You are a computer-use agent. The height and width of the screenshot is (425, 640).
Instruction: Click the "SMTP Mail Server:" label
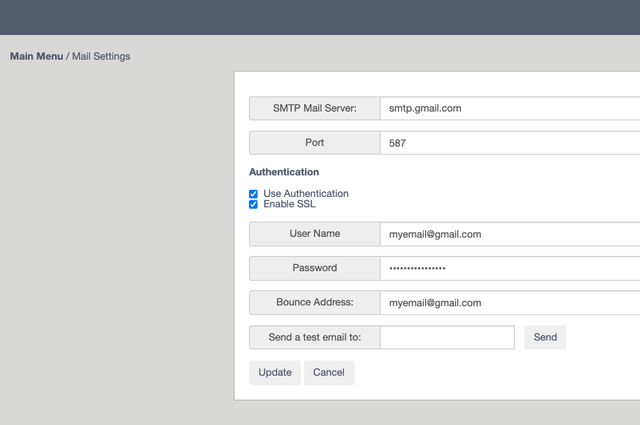[x=314, y=108]
